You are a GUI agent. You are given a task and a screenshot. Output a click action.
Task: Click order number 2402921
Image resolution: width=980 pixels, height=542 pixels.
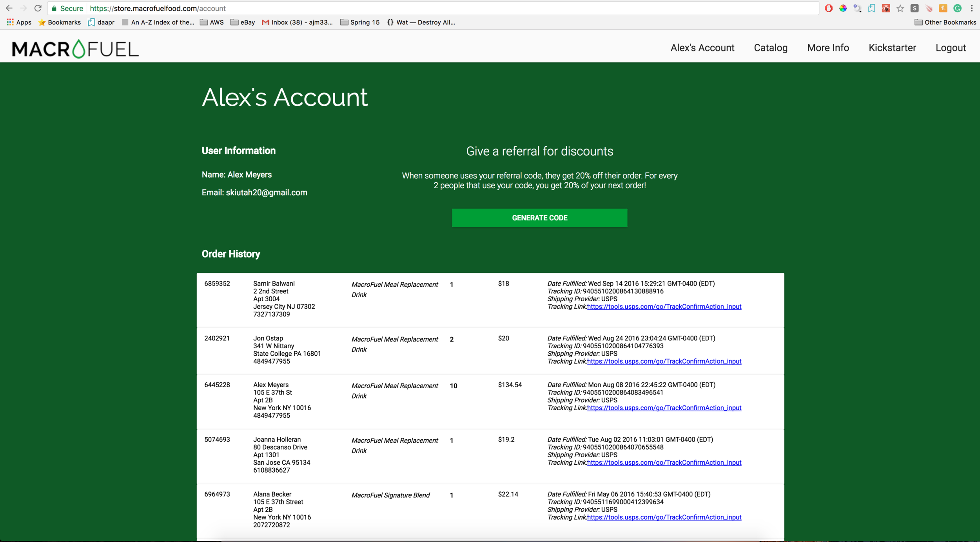click(x=217, y=338)
